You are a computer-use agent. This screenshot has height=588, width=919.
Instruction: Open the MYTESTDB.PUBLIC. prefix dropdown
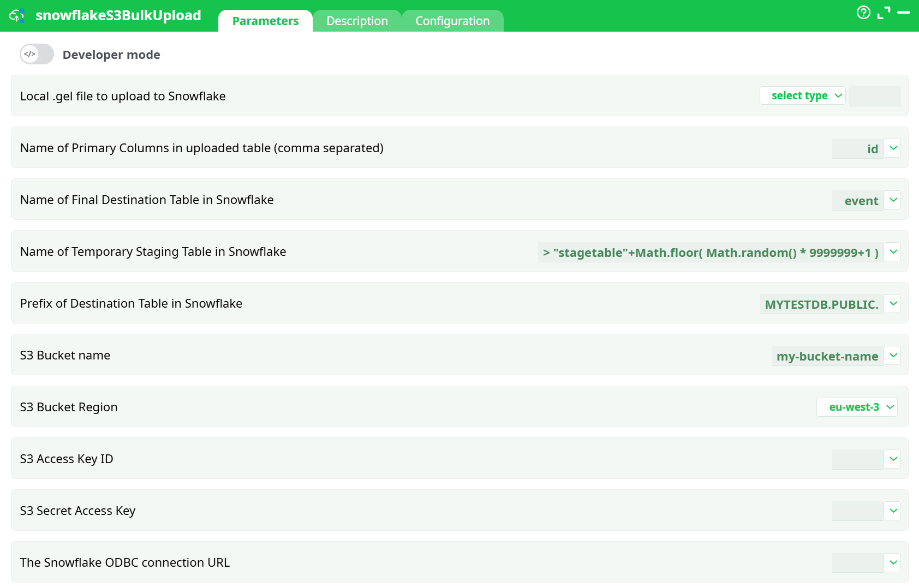click(x=893, y=303)
